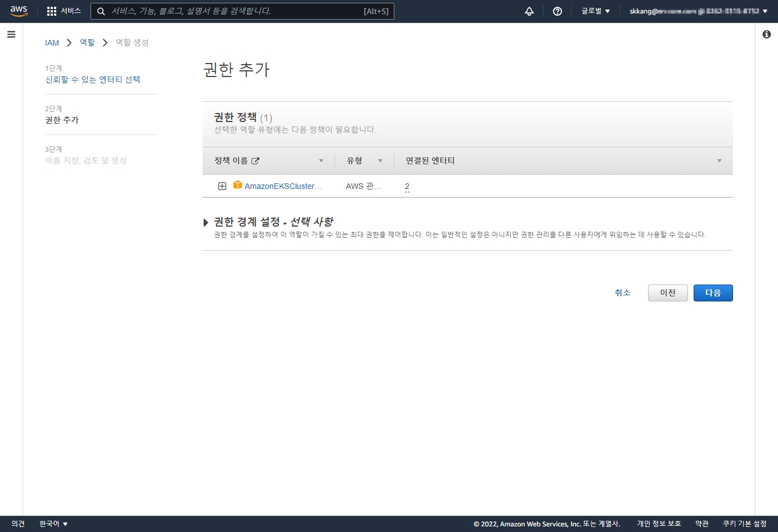This screenshot has width=778, height=532.
Task: Click the AWS logo home icon
Action: [x=19, y=11]
